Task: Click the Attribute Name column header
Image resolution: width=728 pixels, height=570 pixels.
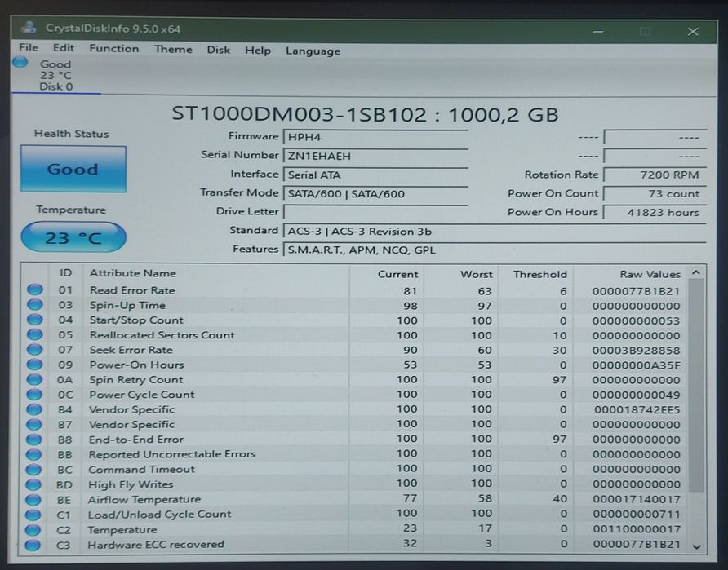Action: click(133, 273)
